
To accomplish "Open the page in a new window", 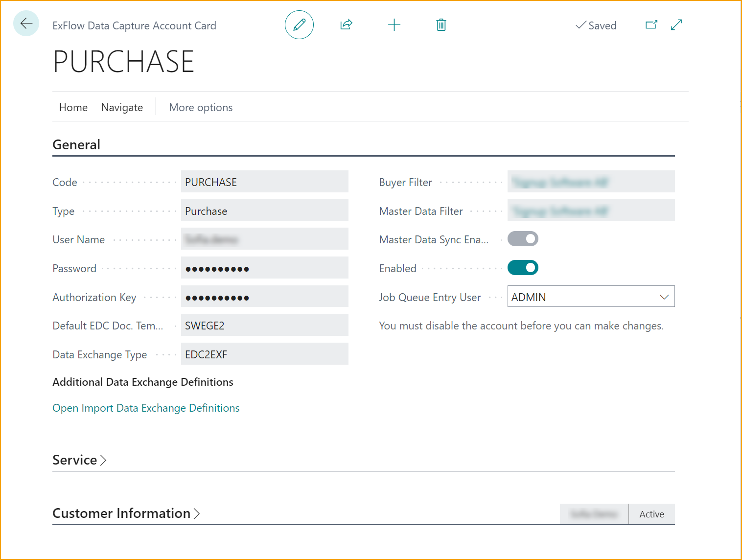I will click(x=651, y=24).
